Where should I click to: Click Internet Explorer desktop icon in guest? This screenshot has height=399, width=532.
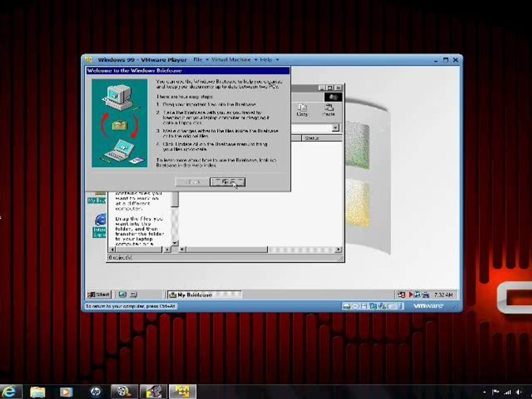click(x=100, y=226)
